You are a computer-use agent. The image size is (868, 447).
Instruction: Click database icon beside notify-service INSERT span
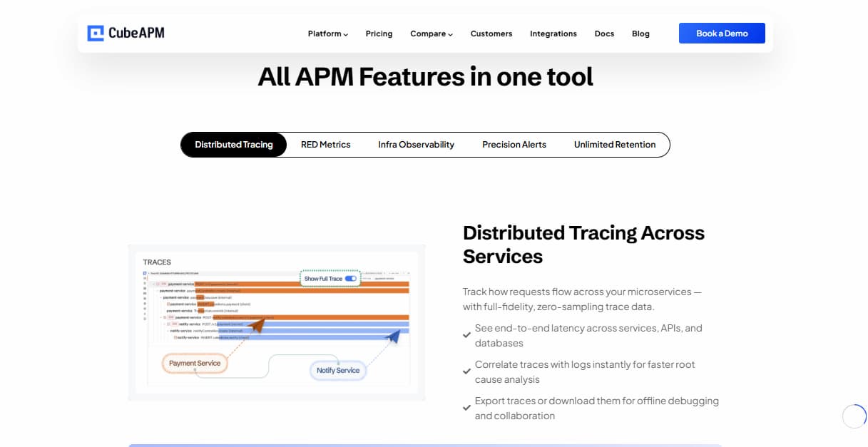(175, 338)
